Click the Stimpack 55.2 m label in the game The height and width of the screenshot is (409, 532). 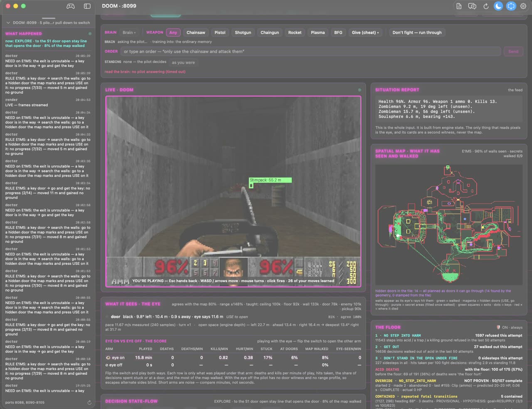coord(270,180)
